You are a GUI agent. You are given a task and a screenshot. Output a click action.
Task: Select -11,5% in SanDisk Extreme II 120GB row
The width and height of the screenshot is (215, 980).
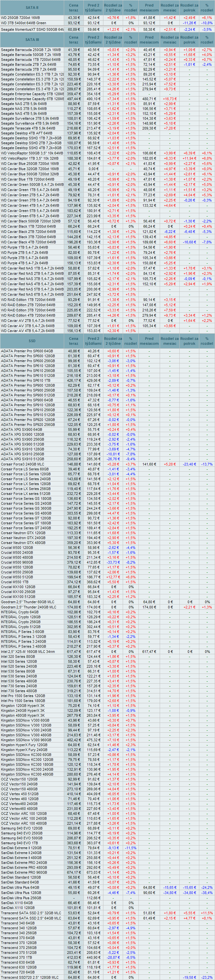click(x=131, y=848)
